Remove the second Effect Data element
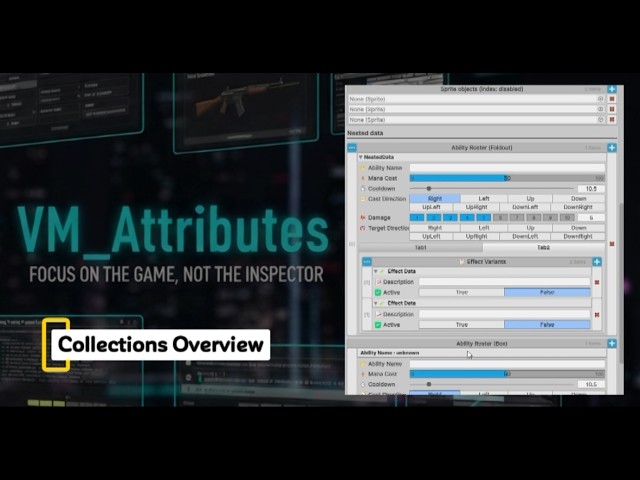 pos(597,315)
